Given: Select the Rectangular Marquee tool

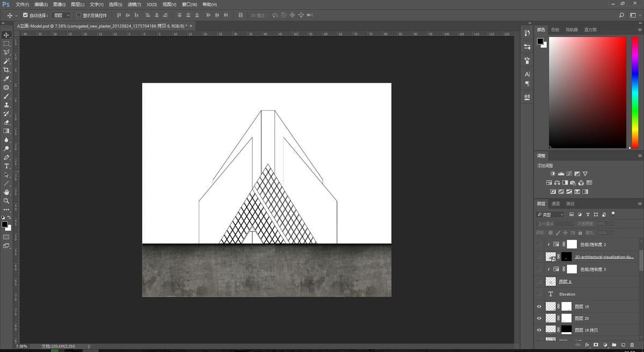Looking at the screenshot, I should 6,44.
